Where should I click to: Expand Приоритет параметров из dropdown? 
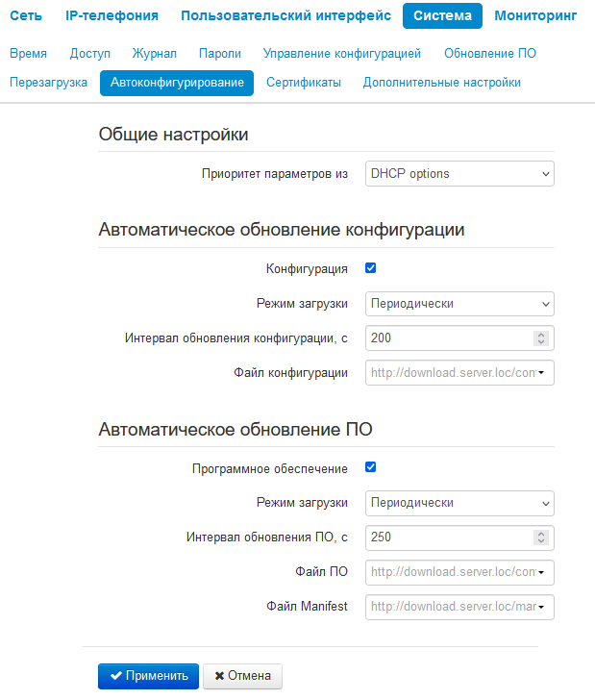pos(459,174)
